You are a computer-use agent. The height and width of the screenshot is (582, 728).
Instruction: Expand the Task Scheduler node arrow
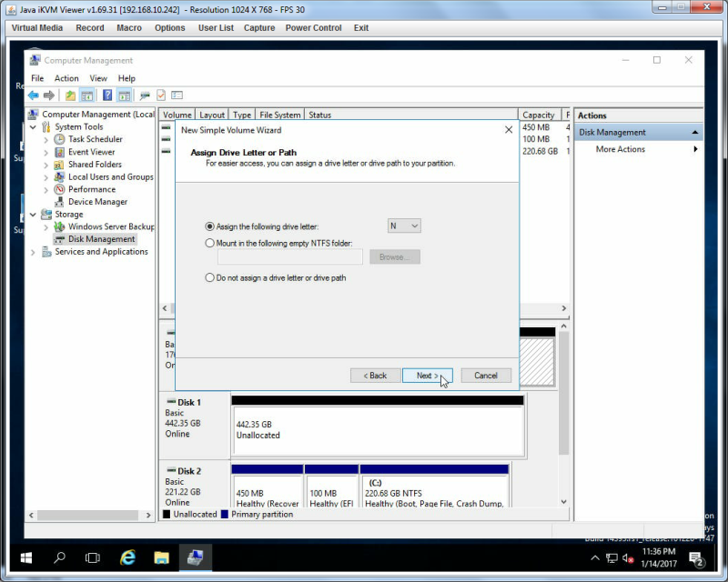[46, 139]
